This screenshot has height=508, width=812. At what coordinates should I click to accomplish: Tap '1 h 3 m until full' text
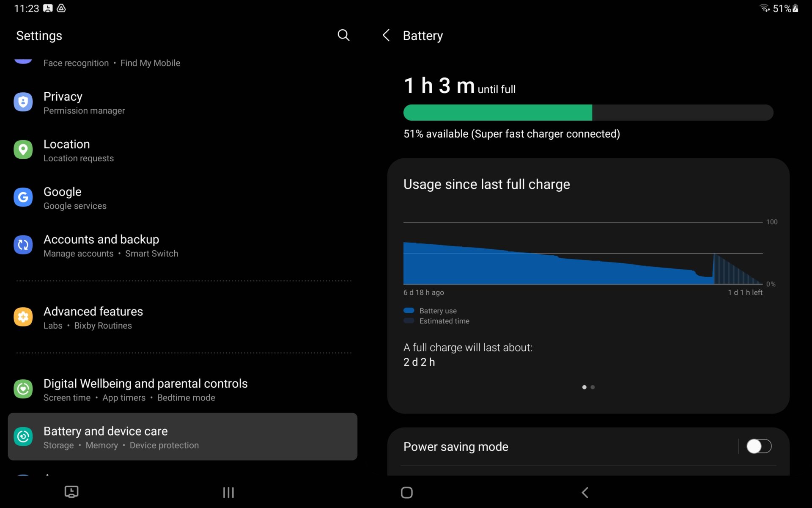click(x=459, y=86)
